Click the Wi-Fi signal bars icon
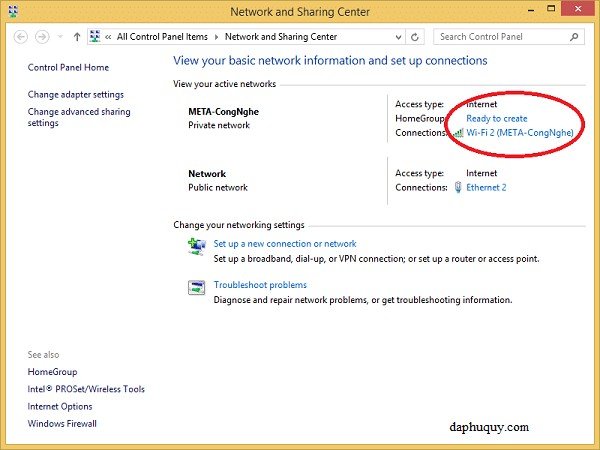The width and height of the screenshot is (600, 450). [x=458, y=133]
